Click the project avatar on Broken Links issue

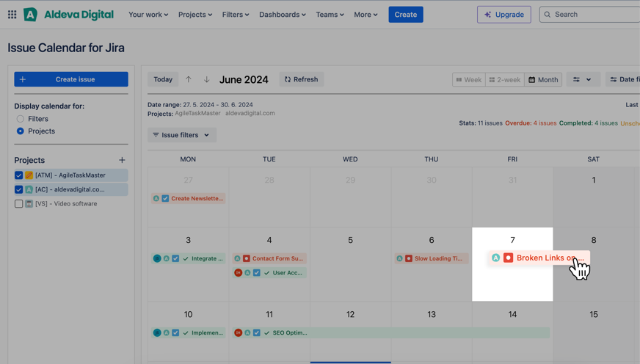pos(495,258)
